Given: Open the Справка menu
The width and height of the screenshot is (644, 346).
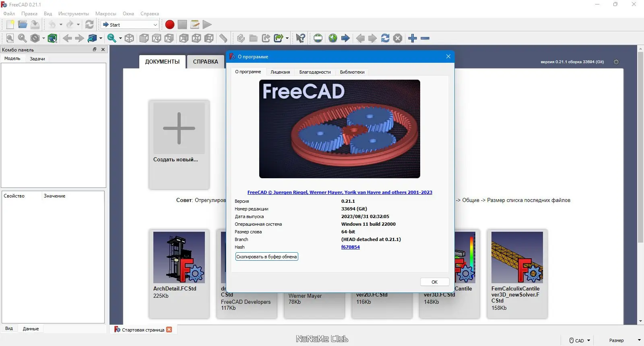Looking at the screenshot, I should pyautogui.click(x=150, y=14).
